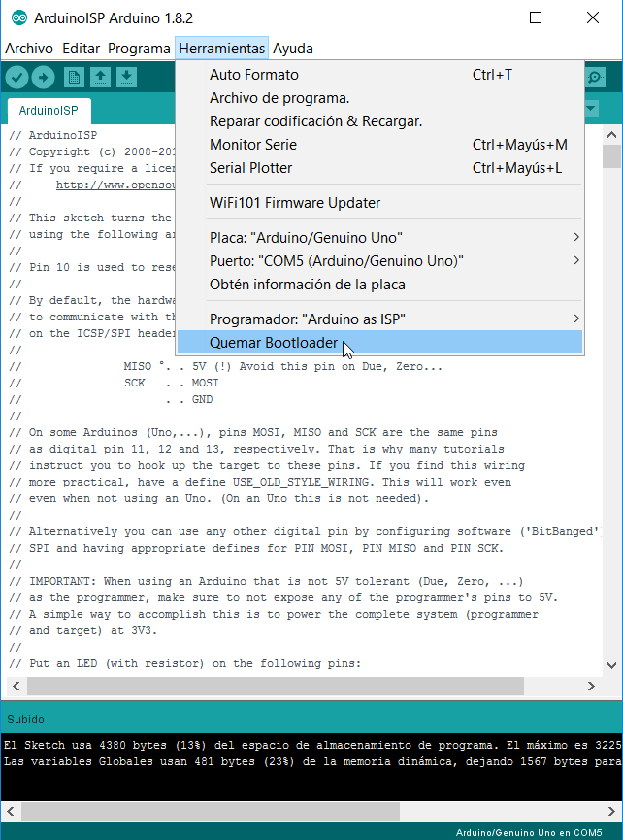The image size is (623, 840).
Task: Click line '// Copyright (c) 2008-20'
Action: 92,151
